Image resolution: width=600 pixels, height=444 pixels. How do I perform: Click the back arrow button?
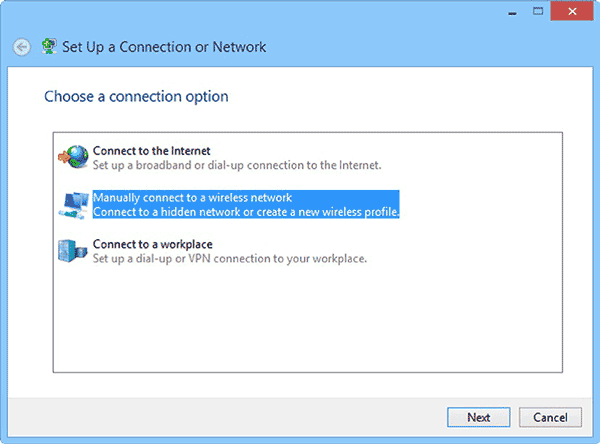click(x=21, y=47)
